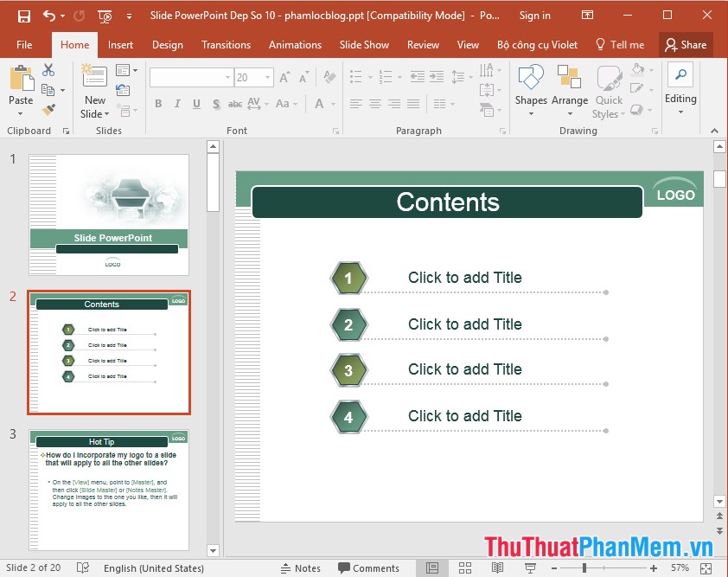Screen dimensions: 728x577
Task: Expand the Font Size dropdown
Action: click(265, 77)
